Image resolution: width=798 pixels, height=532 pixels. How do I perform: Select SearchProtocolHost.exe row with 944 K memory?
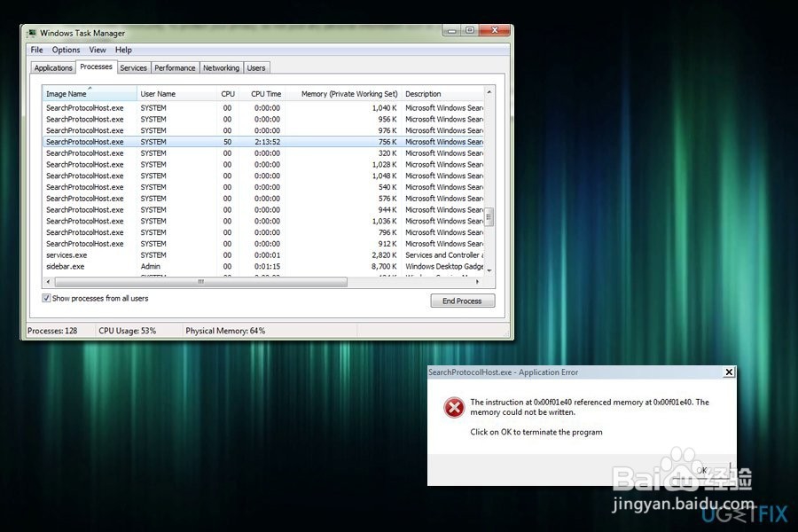263,210
